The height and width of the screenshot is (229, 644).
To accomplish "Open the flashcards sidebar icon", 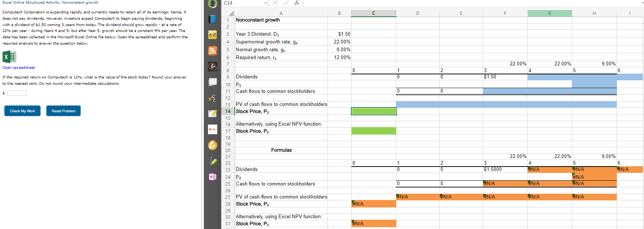I will tap(212, 82).
